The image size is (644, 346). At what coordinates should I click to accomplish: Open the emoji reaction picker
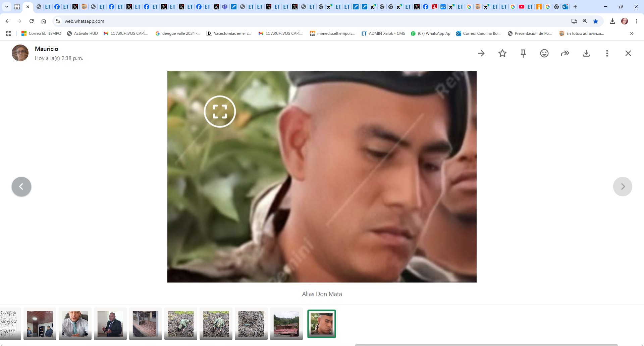[544, 53]
